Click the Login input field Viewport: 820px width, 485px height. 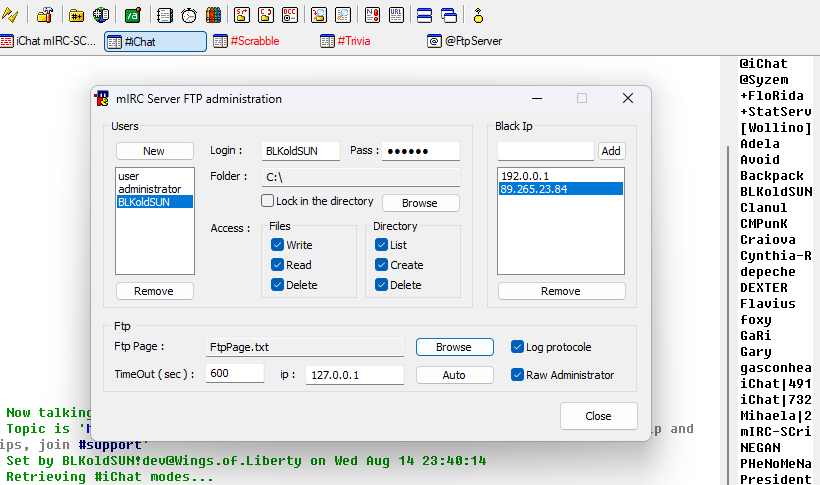(x=300, y=151)
